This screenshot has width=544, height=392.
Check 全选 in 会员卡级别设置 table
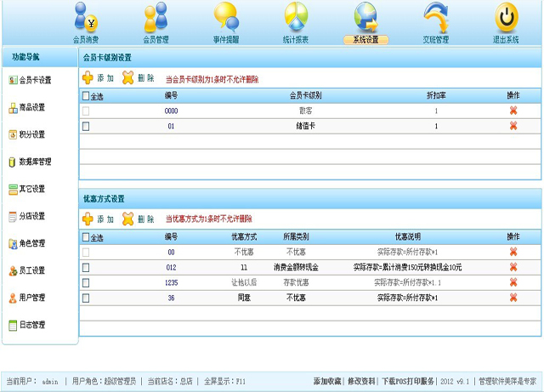[85, 96]
